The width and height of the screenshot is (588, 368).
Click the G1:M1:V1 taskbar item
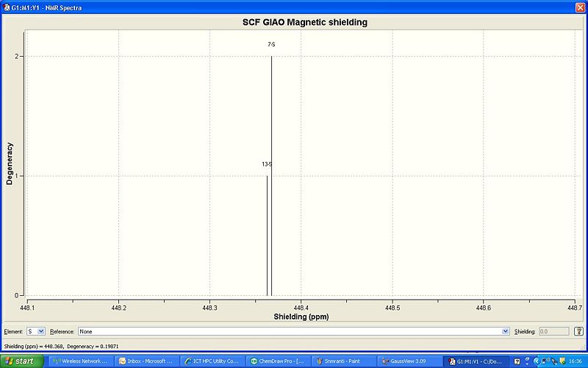point(476,361)
